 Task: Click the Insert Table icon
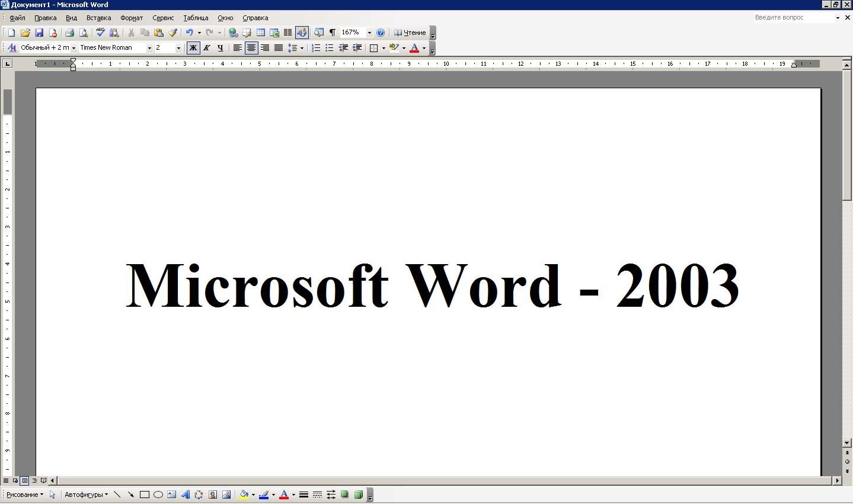click(x=261, y=33)
